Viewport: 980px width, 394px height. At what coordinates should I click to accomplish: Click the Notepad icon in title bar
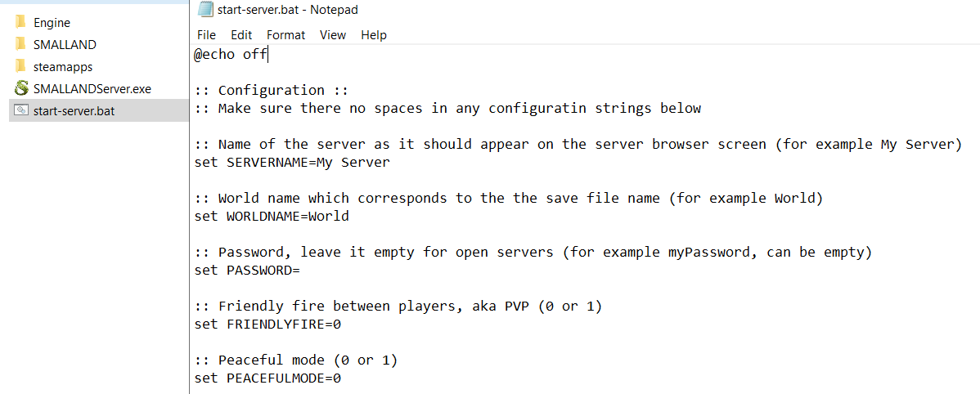205,9
